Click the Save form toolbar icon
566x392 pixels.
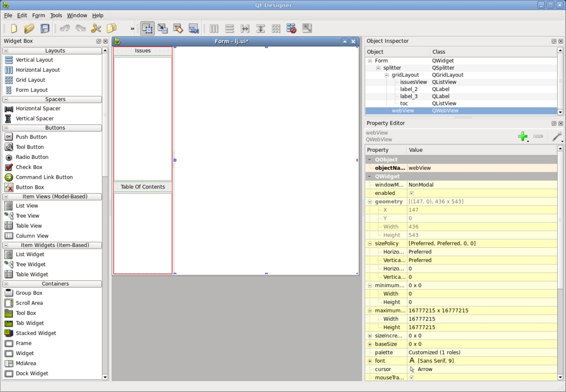pyautogui.click(x=45, y=28)
